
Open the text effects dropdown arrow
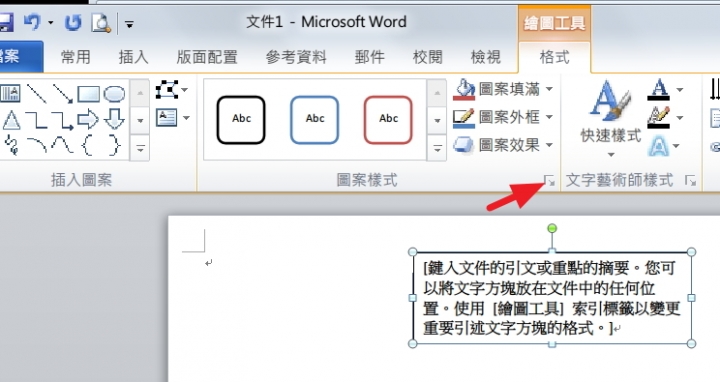point(676,146)
